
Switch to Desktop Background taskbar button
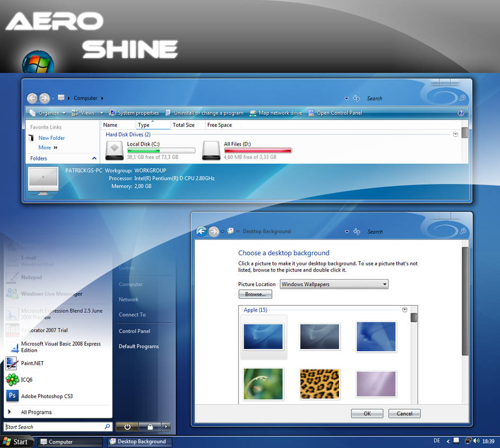[140, 442]
